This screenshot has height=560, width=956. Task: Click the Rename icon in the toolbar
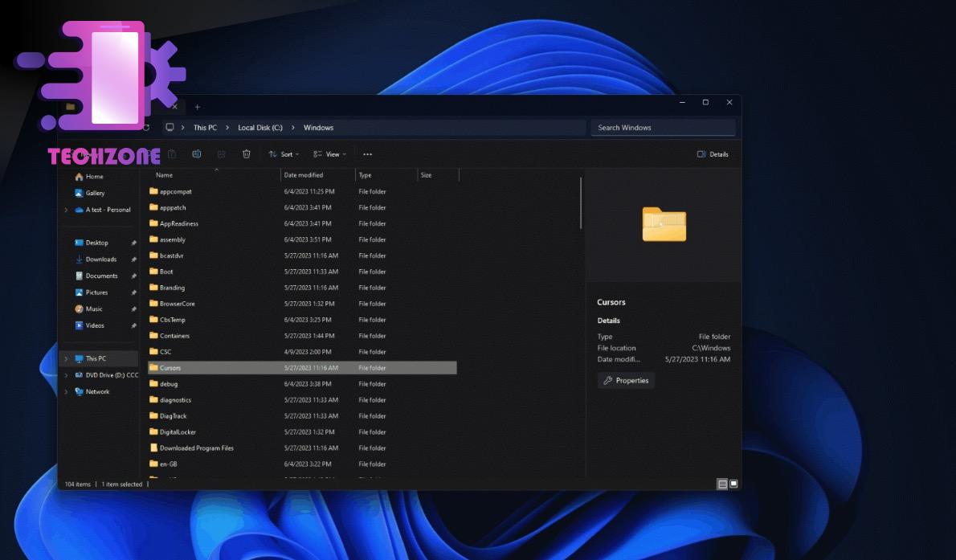coord(196,154)
